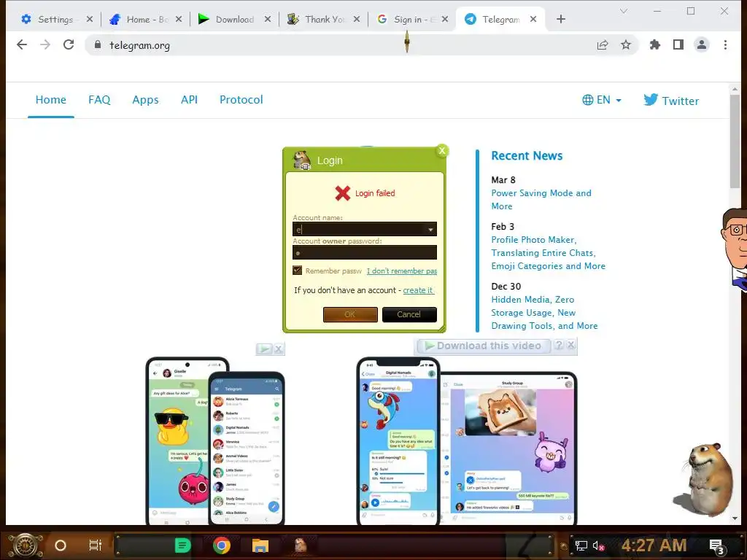Go back to previous page
Viewport: 747px width, 560px height.
point(22,44)
